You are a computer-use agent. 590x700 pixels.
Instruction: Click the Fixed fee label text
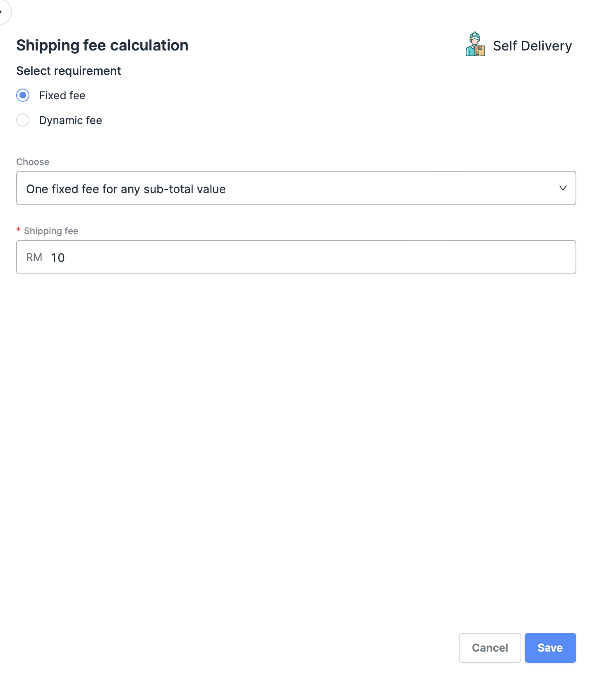coord(62,96)
